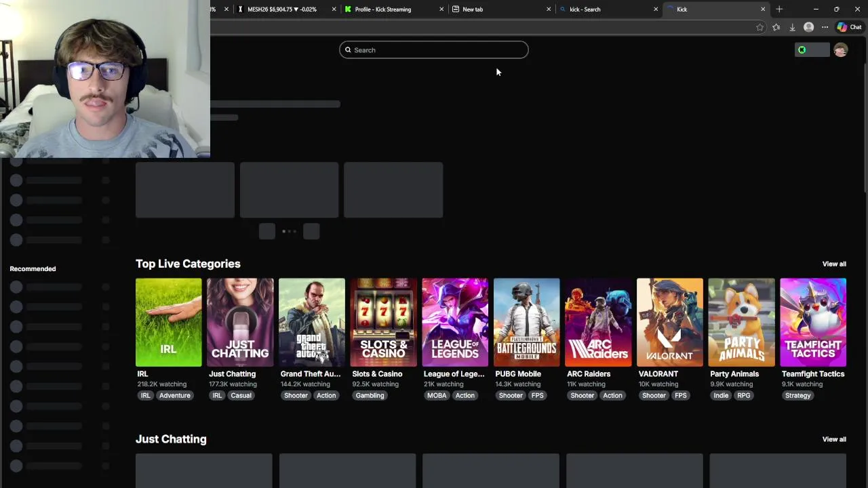
Task: Click the Teamfight Tactics title text
Action: coord(813,374)
